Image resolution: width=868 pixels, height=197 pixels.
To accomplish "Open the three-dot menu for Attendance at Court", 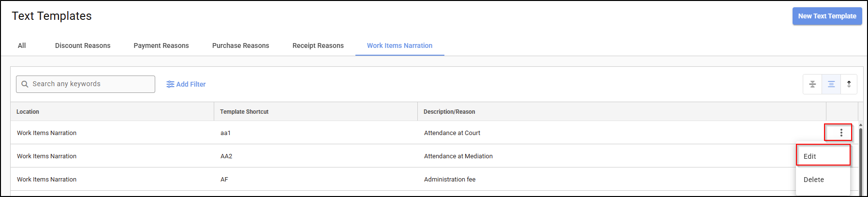I will pyautogui.click(x=841, y=133).
